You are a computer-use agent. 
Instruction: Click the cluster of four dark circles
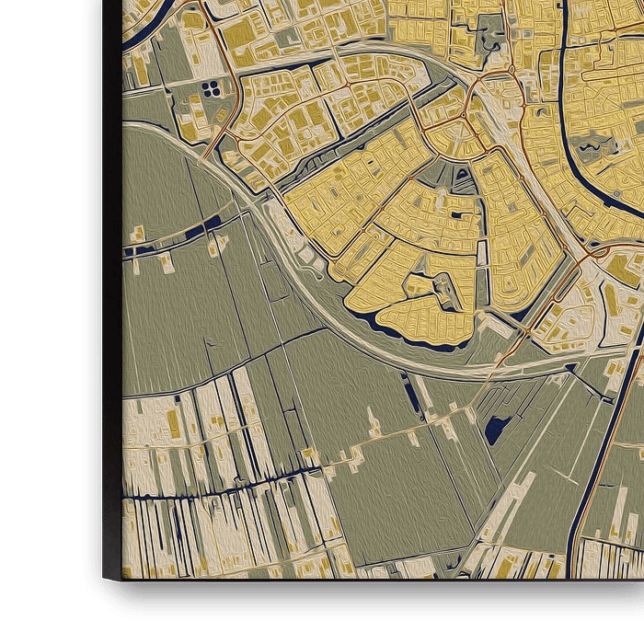(212, 88)
